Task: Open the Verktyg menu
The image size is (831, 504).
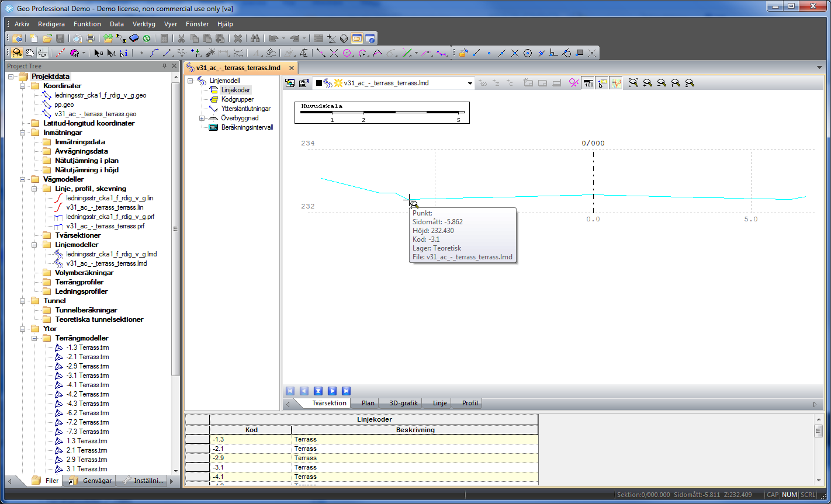Action: (144, 24)
